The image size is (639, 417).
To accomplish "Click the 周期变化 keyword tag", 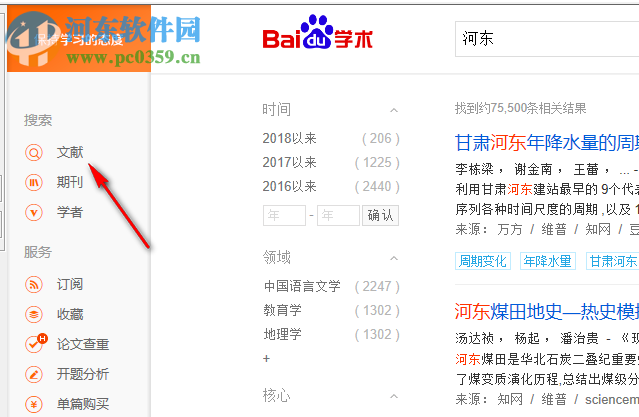I will coord(483,261).
